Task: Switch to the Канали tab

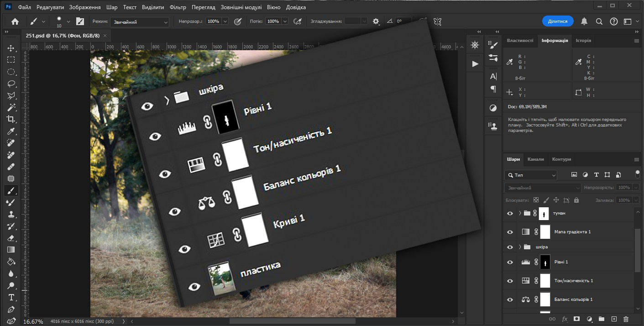Action: [x=535, y=159]
